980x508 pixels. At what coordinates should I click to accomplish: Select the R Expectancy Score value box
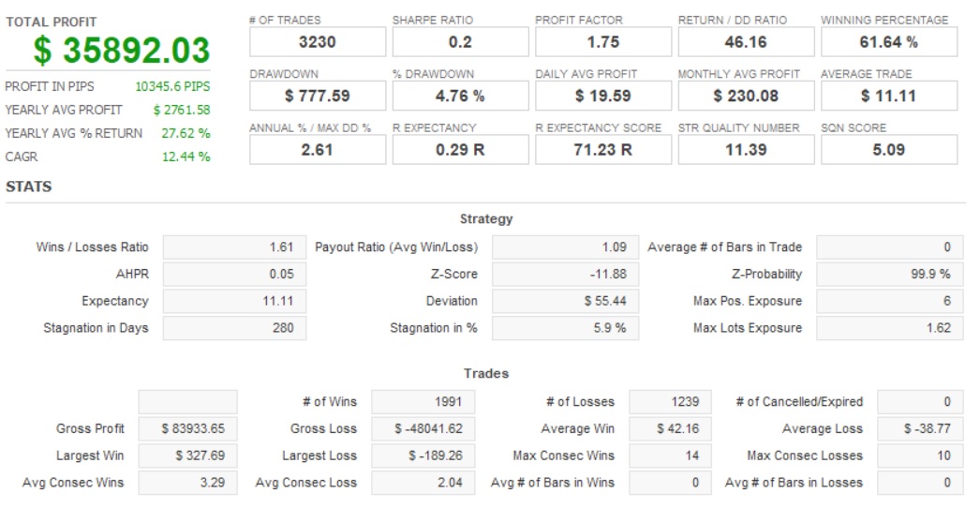click(x=603, y=149)
